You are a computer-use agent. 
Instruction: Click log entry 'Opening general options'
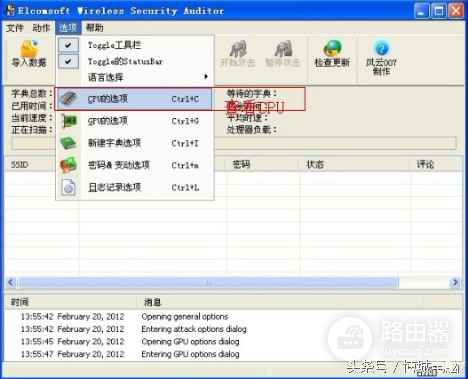[x=185, y=316]
